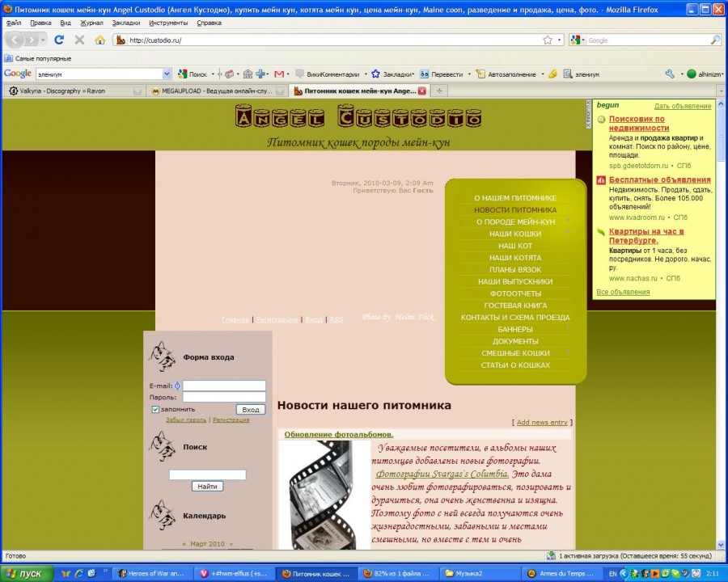728x582 pixels.
Task: Expand the Поиск button dropdown arrow
Action: click(x=213, y=74)
